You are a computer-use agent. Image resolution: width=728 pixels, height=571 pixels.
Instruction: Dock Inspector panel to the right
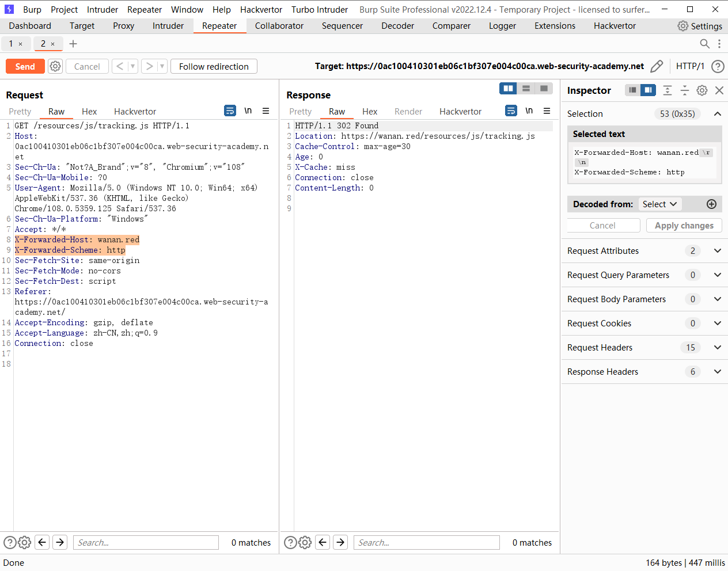[649, 90]
